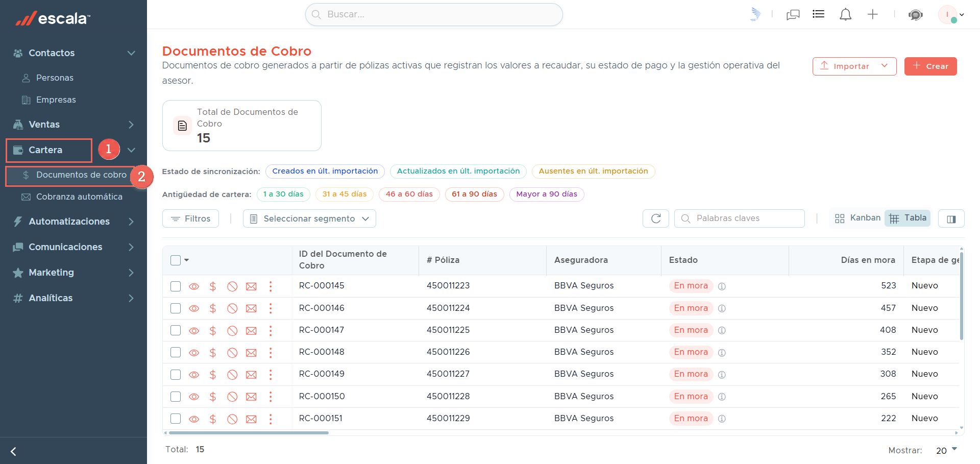The image size is (980, 464).
Task: Filter by Creados en últ. importación
Action: 325,171
